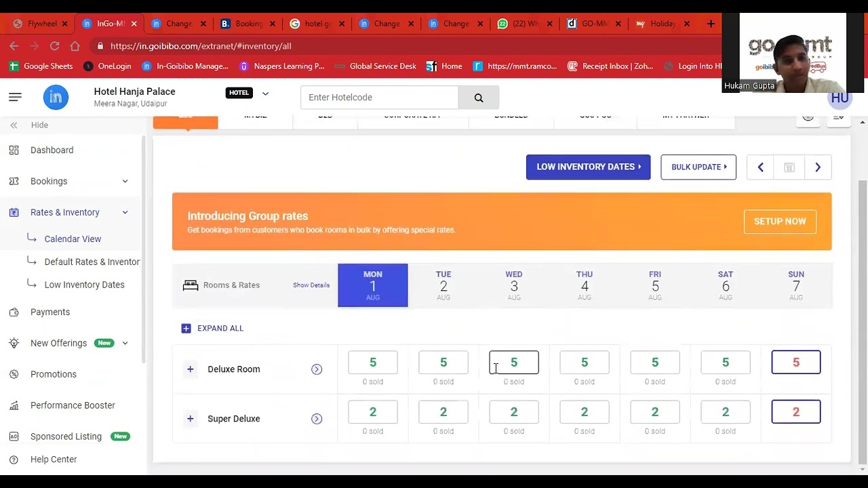Expand the Super Deluxe row with plus
Image resolution: width=868 pixels, height=488 pixels.
190,419
